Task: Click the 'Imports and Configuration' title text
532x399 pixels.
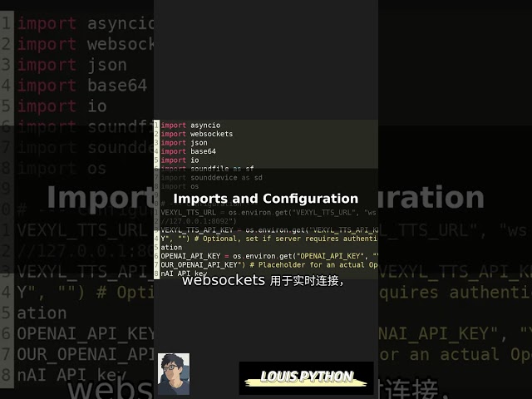Action: point(266,199)
